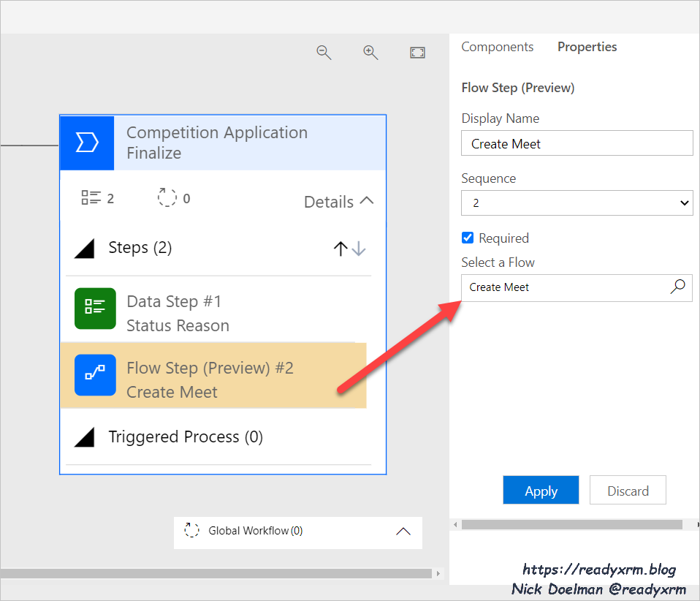Viewport: 700px width, 601px height.
Task: Click the zoom out magnifier icon
Action: 324,52
